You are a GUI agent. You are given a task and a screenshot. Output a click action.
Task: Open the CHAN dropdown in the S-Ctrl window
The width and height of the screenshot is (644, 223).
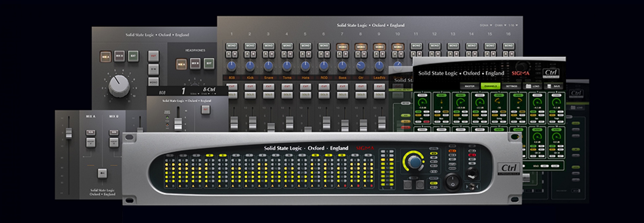(x=206, y=94)
